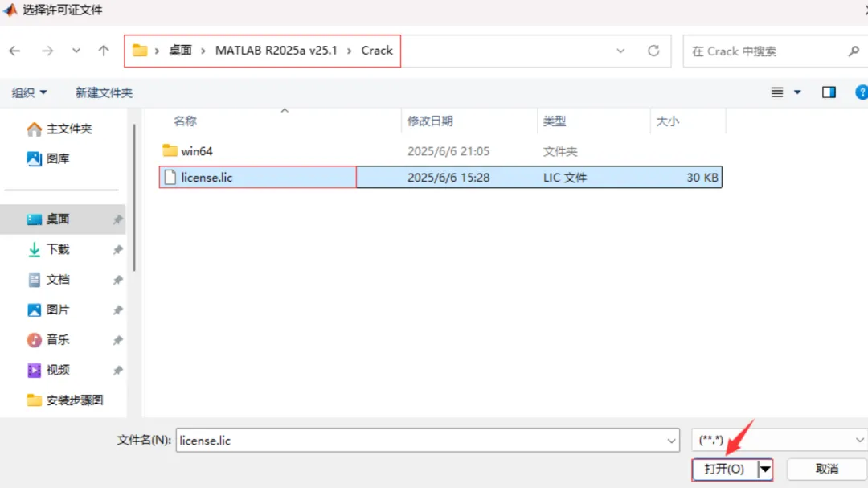The height and width of the screenshot is (488, 868).
Task: Click the folder icon in address bar
Action: click(x=140, y=51)
